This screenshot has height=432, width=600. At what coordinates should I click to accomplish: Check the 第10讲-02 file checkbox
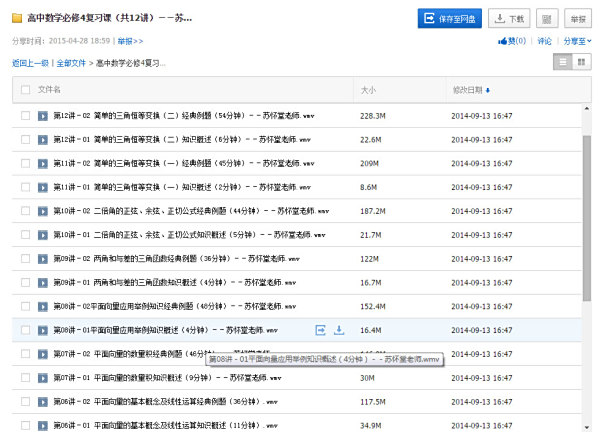click(x=26, y=211)
